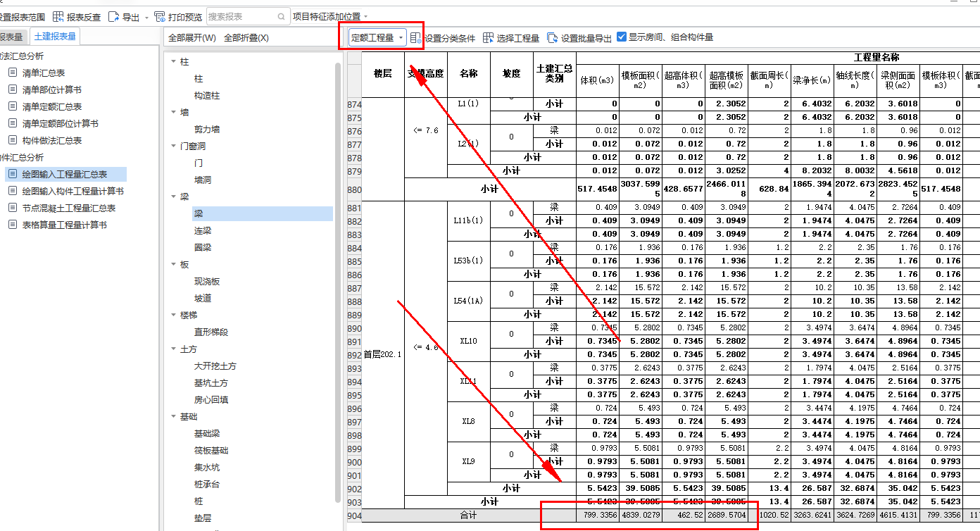980x531 pixels.
Task: Select 清单定额汇总表 report
Action: click(52, 106)
